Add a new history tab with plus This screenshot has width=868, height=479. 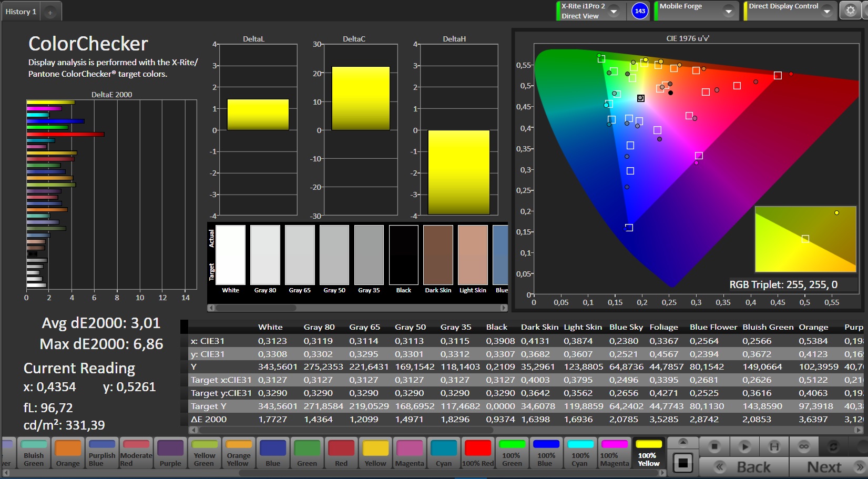tap(50, 12)
